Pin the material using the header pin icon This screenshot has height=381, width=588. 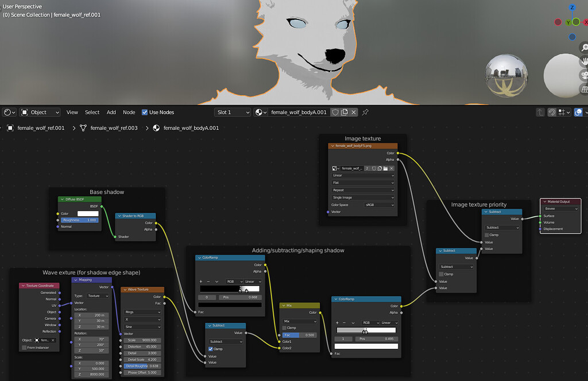click(x=365, y=112)
